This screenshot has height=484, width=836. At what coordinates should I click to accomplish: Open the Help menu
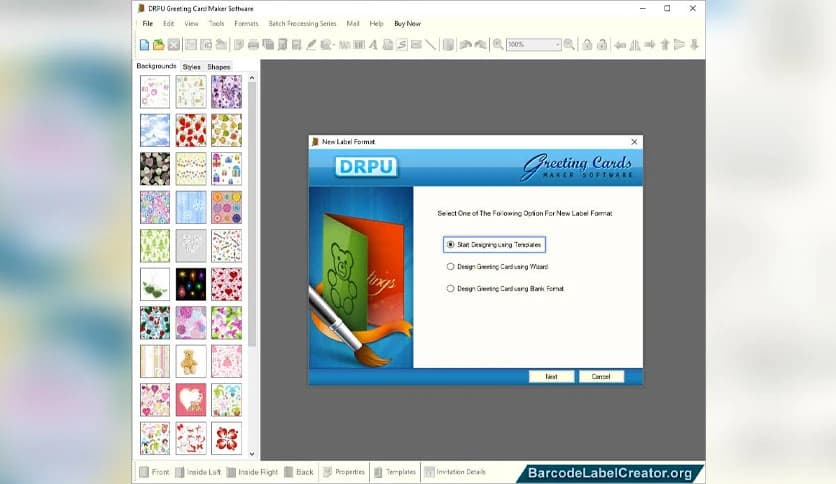tap(376, 23)
